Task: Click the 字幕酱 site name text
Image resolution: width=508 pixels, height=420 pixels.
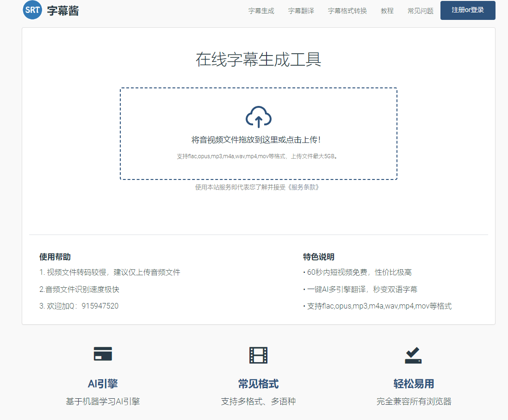Action: 63,11
